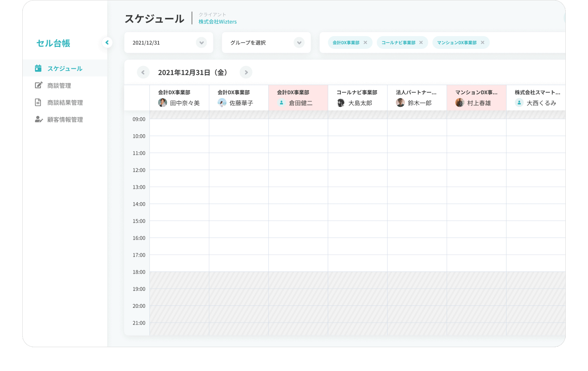Remove the 会計DX事業部 filter chip
This screenshot has width=588, height=371.
[x=366, y=42]
